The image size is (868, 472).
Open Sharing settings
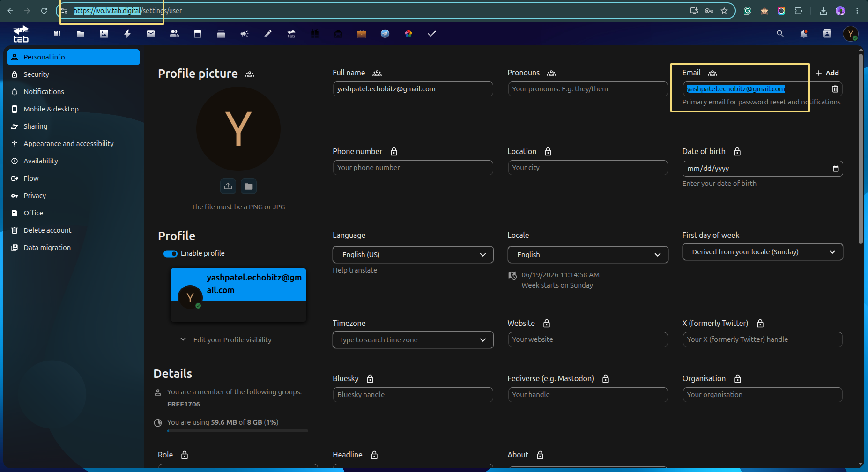(74, 126)
